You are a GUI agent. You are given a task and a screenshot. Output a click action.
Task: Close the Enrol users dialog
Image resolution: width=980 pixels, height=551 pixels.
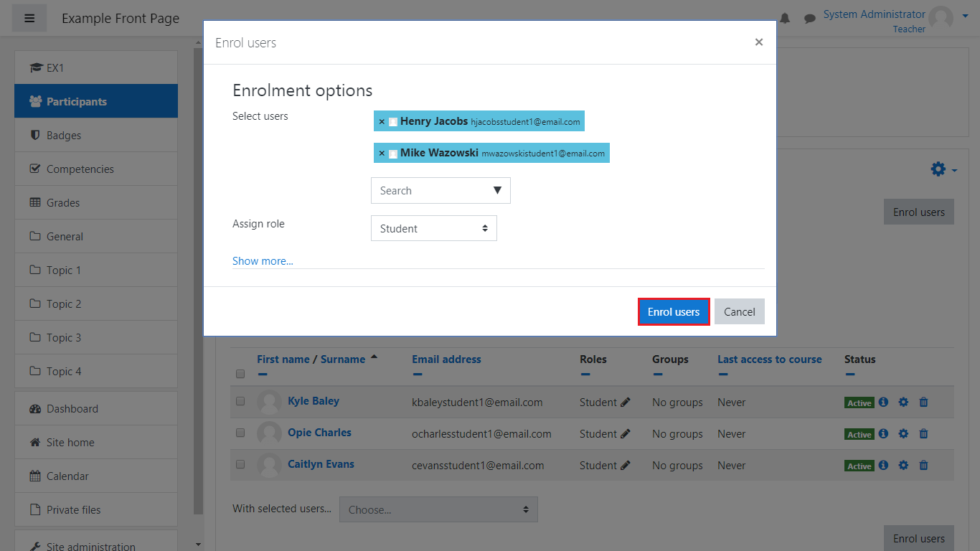[x=758, y=42]
